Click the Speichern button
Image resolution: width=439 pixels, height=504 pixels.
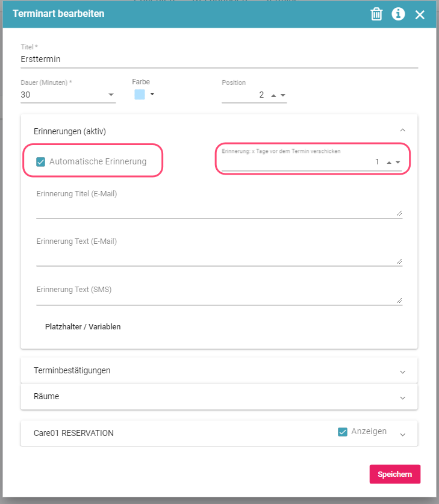394,474
